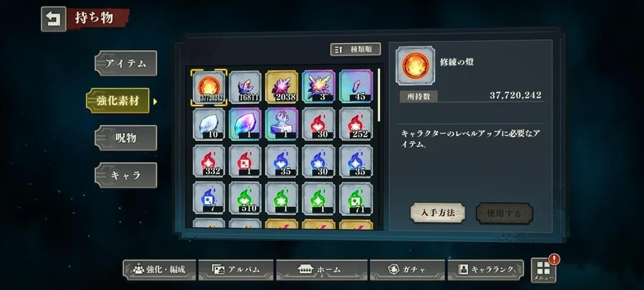The height and width of the screenshot is (290, 644).
Task: Select the green flame item with 510
Action: pyautogui.click(x=245, y=198)
